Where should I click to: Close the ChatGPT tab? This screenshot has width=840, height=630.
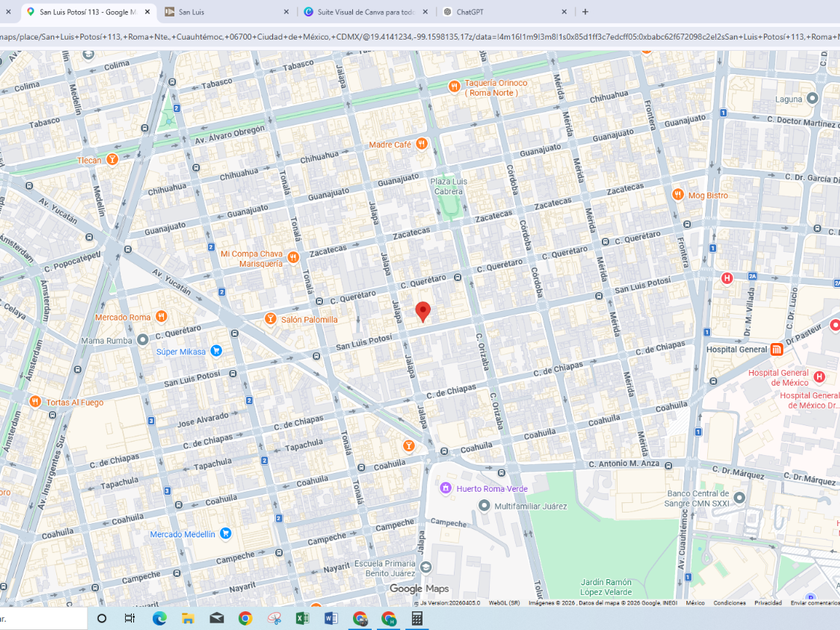564,12
